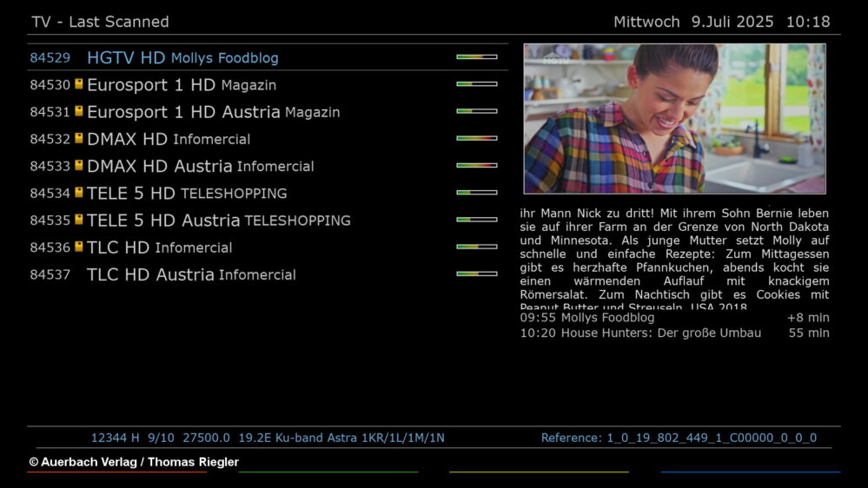The width and height of the screenshot is (868, 488).
Task: Click progress bar of HGTV HD row
Action: 477,56
